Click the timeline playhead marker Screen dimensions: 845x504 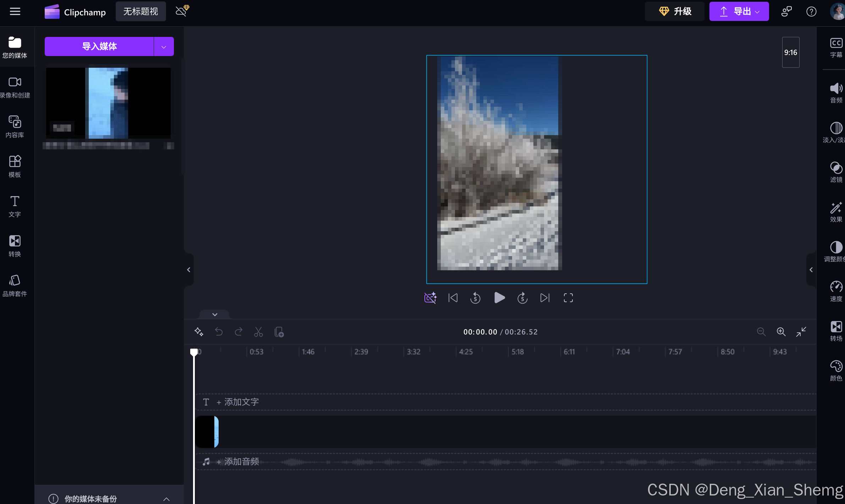coord(194,352)
